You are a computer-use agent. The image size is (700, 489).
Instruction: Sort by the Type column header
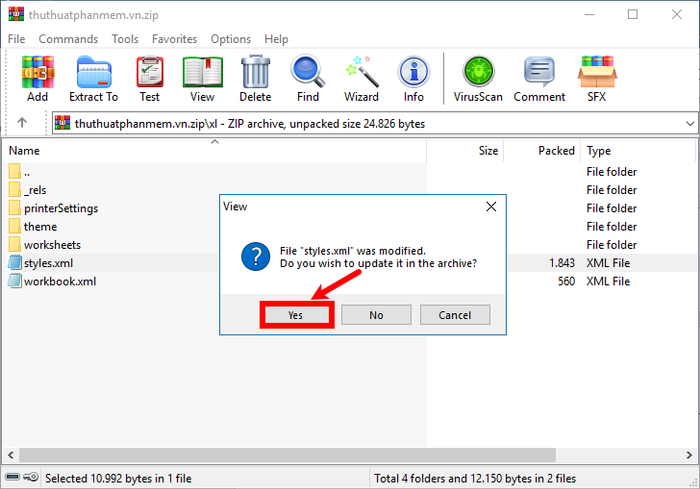(x=638, y=151)
